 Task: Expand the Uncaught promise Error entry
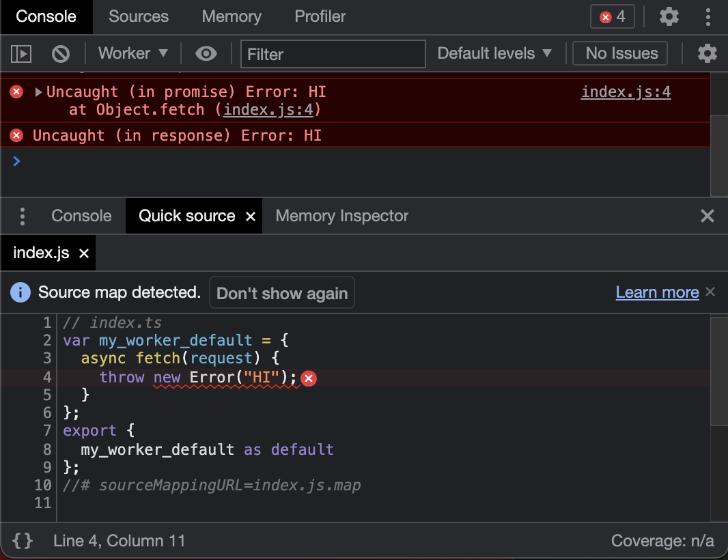pos(38,92)
